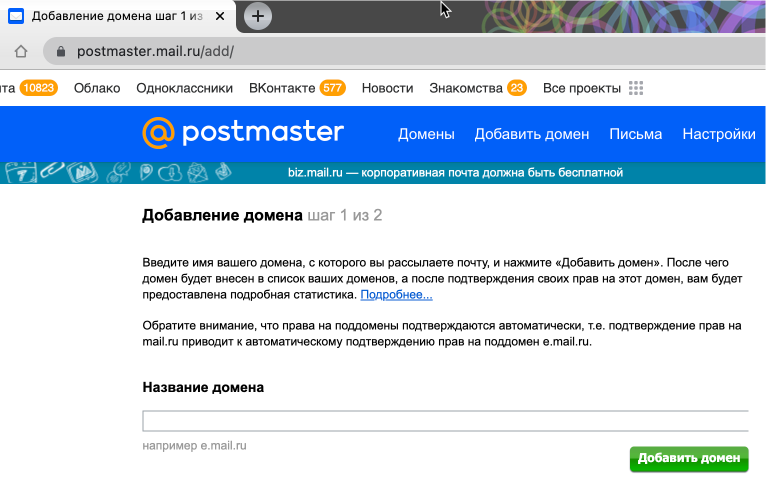Viewport: 766px width, 479px height.
Task: Click the mail favicon on the tab
Action: tap(16, 16)
